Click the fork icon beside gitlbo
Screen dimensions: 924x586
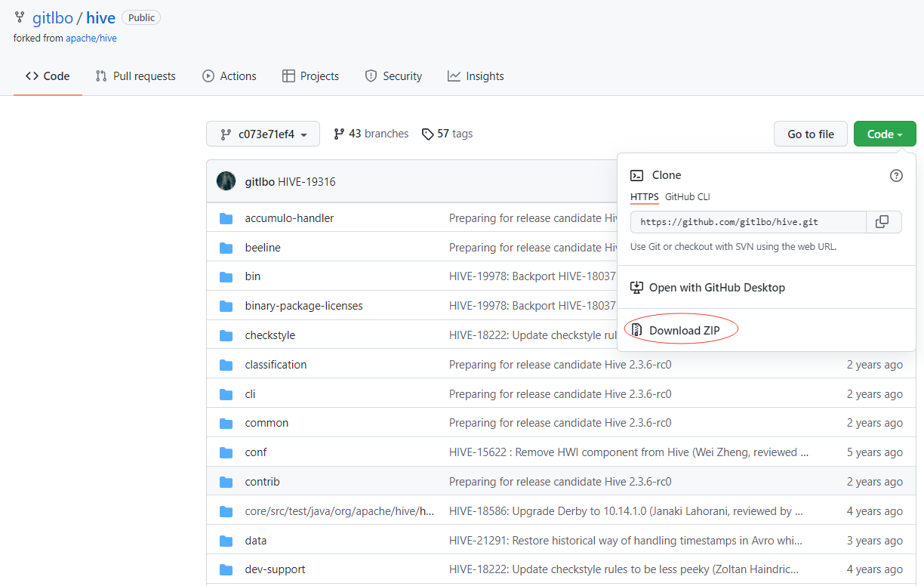pyautogui.click(x=20, y=17)
